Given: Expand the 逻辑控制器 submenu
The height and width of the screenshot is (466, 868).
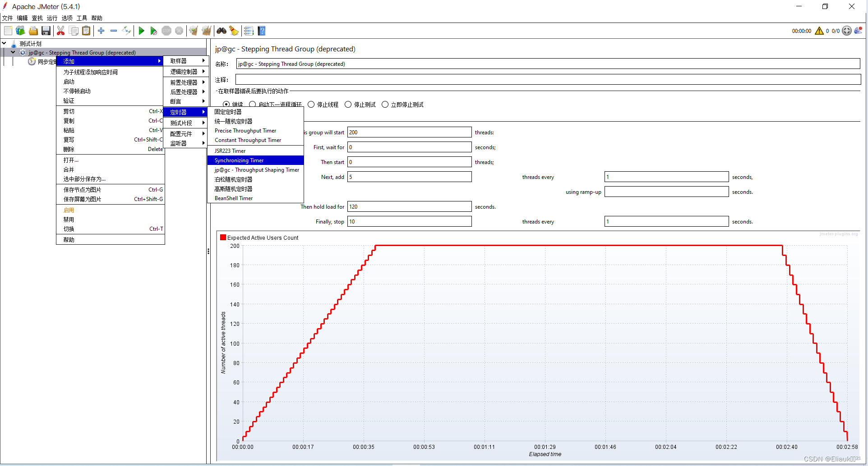Looking at the screenshot, I should tap(185, 72).
